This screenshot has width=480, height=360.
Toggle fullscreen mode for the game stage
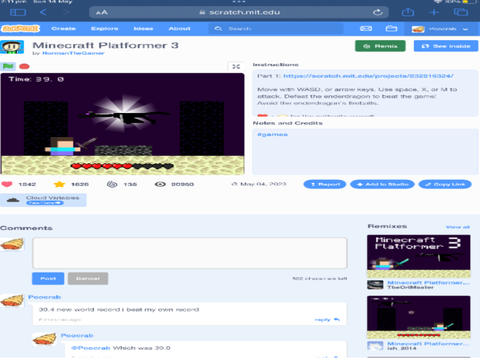pos(236,66)
